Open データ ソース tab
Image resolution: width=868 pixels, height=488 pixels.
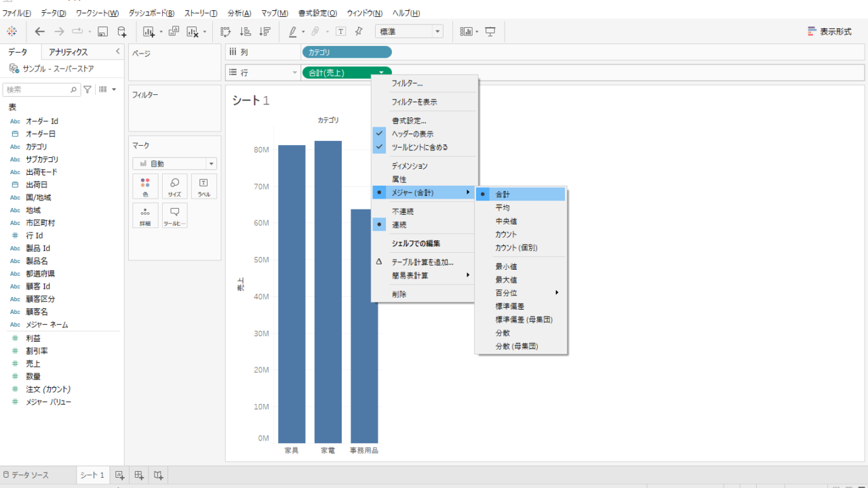tap(26, 475)
